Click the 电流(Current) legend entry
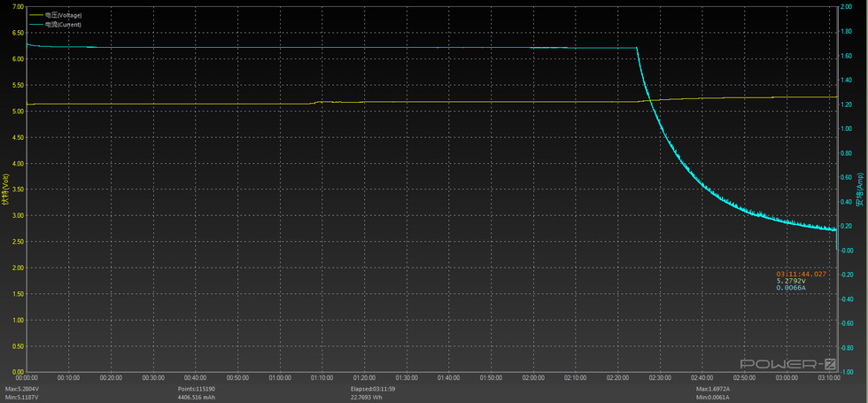Viewport: 868px width, 403px height. tap(63, 25)
